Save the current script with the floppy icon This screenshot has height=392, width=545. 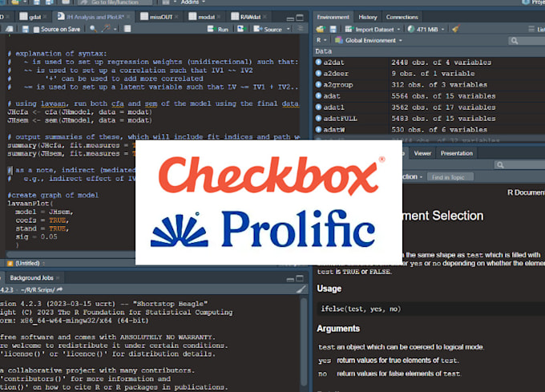tap(26, 29)
